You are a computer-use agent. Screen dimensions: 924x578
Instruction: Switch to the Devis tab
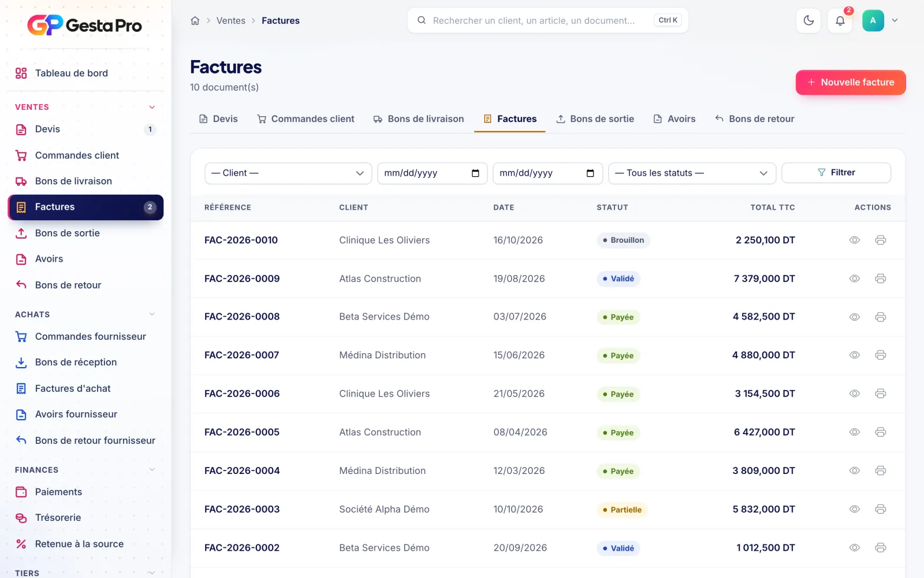(x=218, y=119)
